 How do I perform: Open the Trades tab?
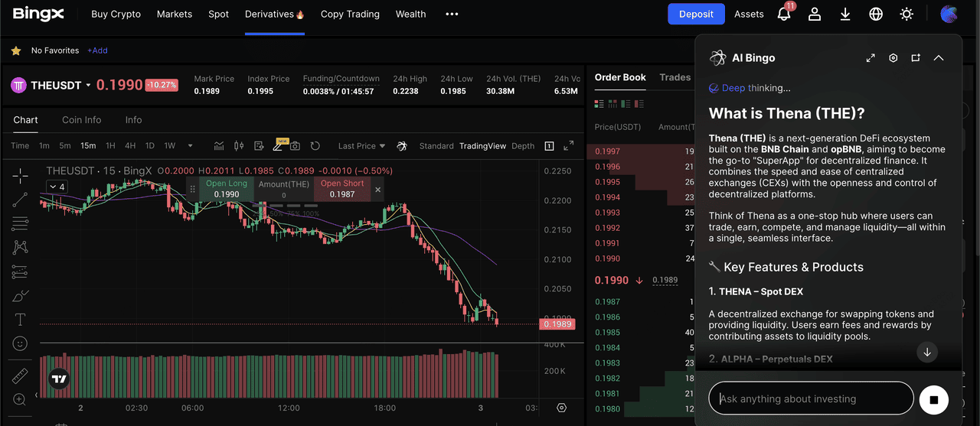(675, 77)
